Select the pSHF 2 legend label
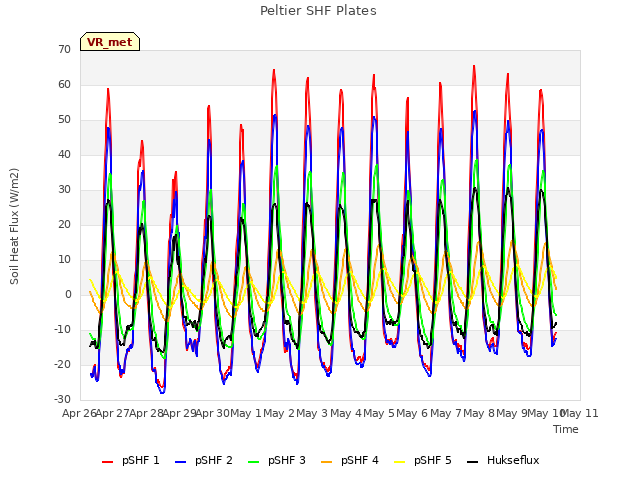 click(213, 460)
